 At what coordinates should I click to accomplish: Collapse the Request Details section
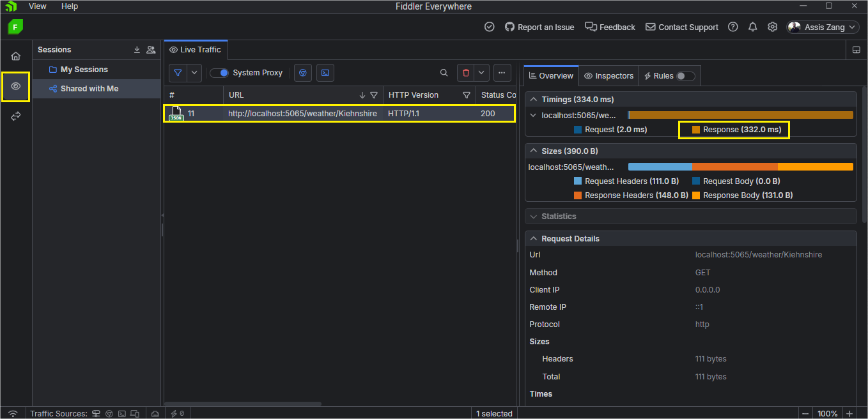click(533, 239)
